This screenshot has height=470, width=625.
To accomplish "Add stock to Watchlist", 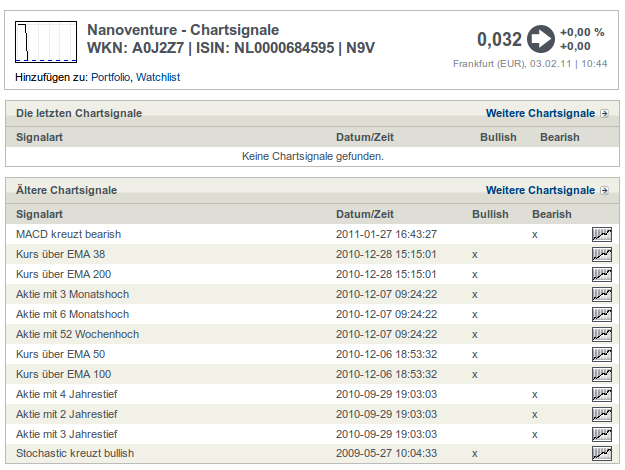I will (x=160, y=77).
